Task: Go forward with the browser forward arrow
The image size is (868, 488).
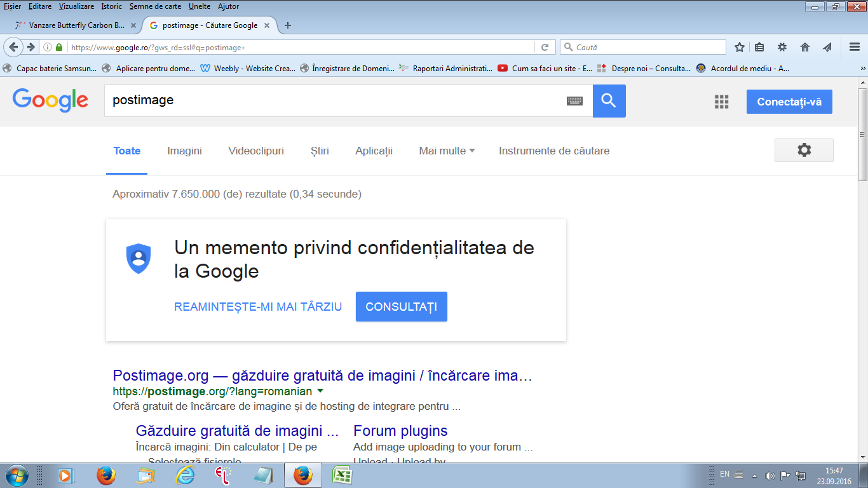Action: tap(31, 47)
